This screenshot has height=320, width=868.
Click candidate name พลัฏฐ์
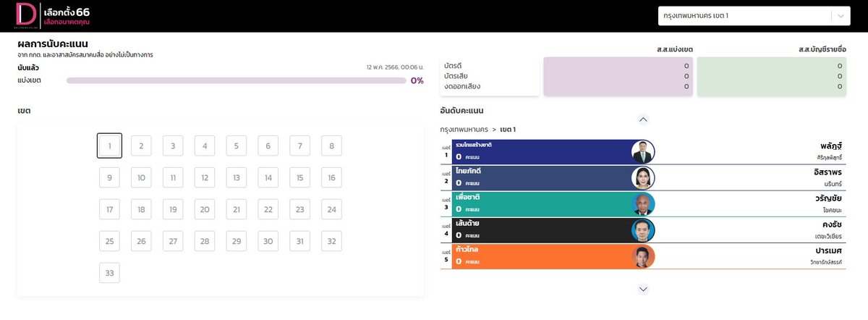tap(832, 146)
